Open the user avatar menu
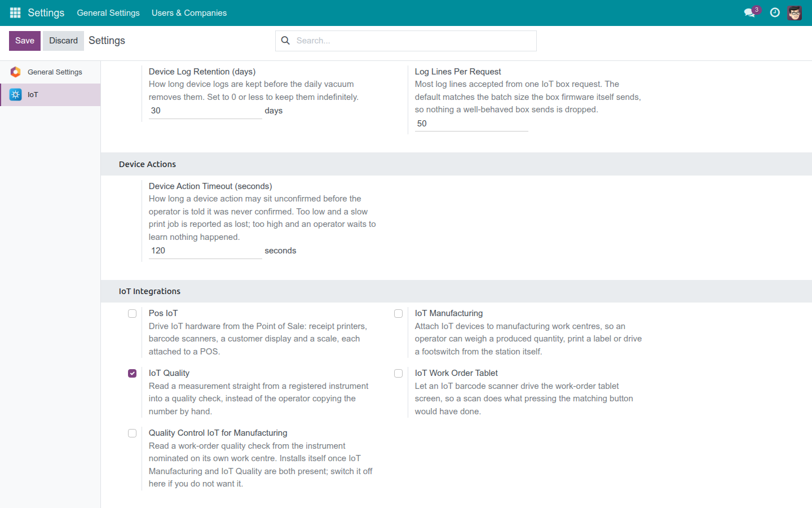 tap(795, 12)
